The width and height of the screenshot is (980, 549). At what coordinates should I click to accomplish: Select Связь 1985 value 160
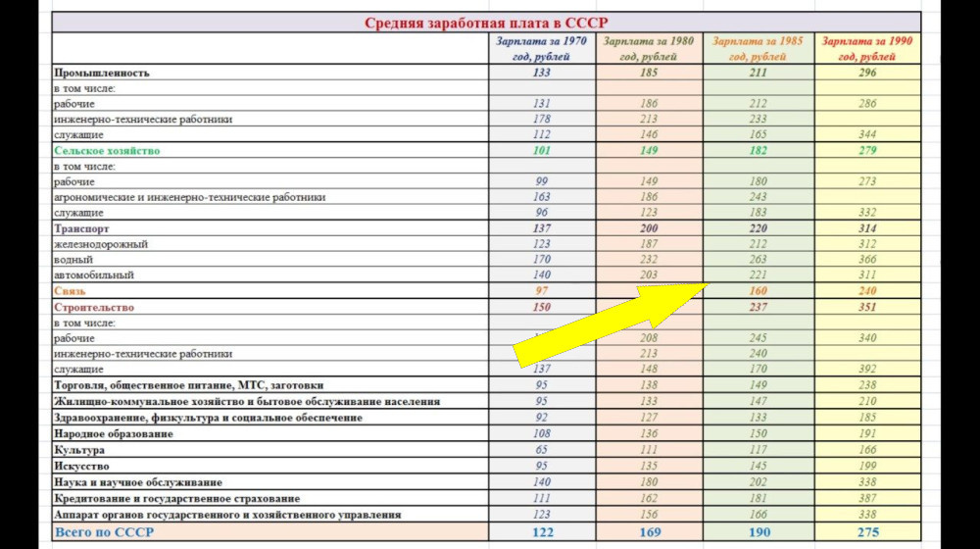tap(759, 291)
